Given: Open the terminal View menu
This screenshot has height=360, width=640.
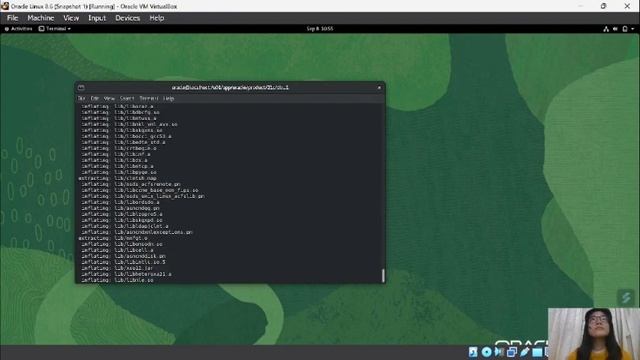Looking at the screenshot, I should pos(109,98).
